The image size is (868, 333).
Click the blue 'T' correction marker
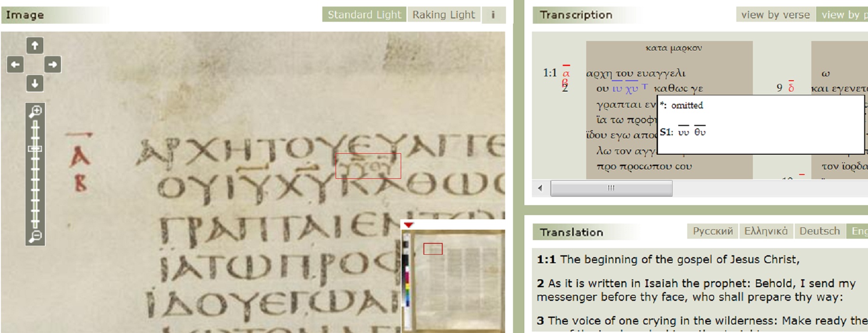point(645,86)
